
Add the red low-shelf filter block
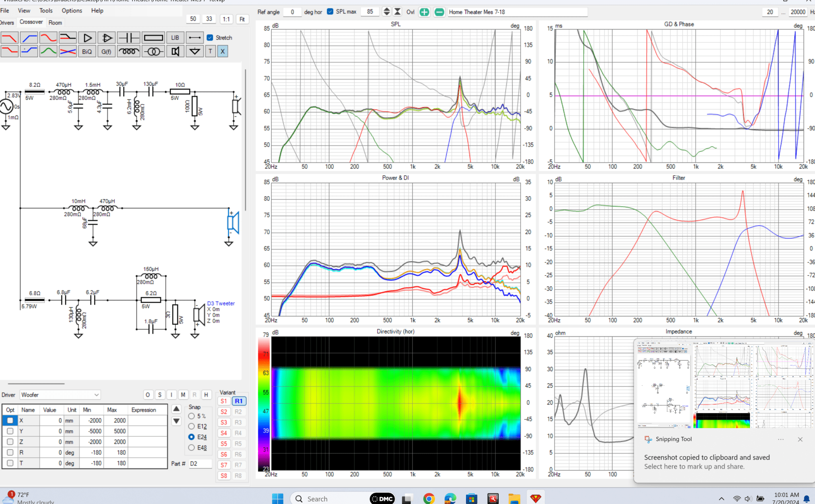coord(10,51)
